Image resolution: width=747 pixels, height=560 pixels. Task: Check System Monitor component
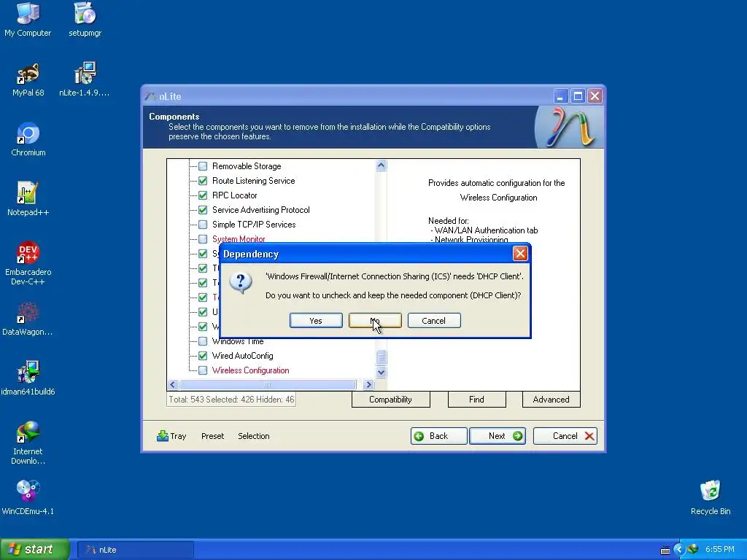pos(203,239)
